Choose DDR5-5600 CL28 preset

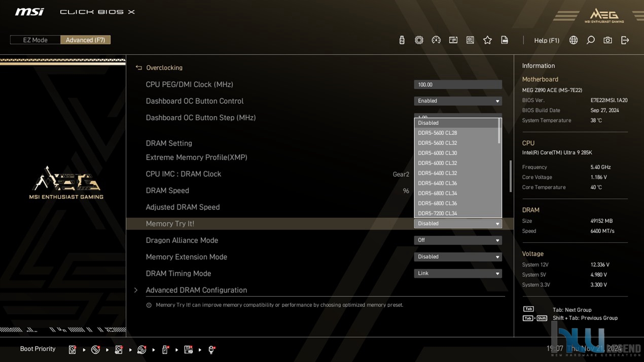(456, 133)
